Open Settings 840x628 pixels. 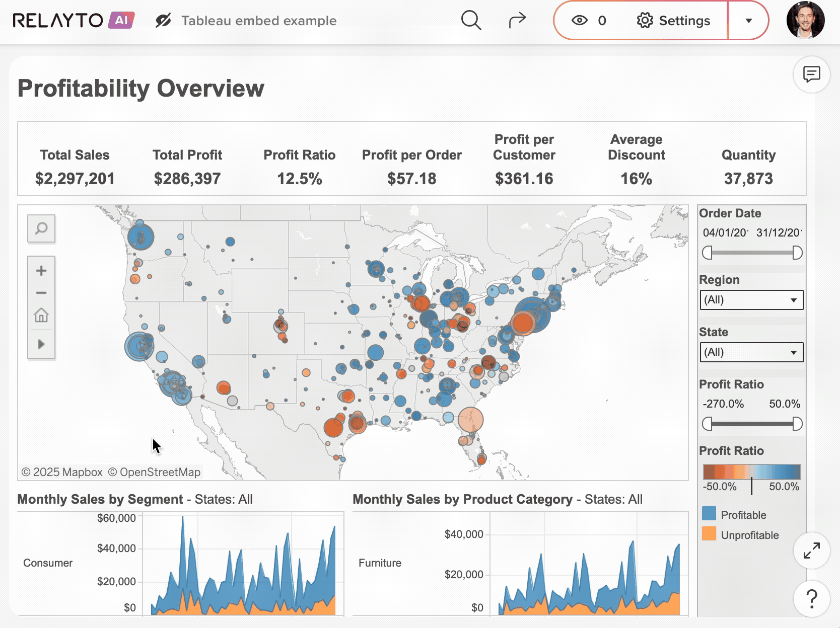click(673, 21)
